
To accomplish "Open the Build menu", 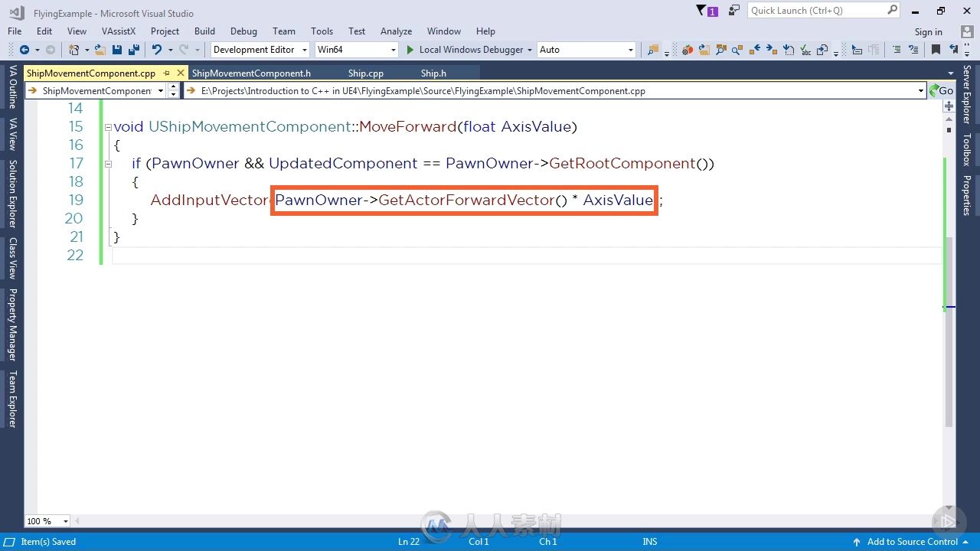I will 204,31.
